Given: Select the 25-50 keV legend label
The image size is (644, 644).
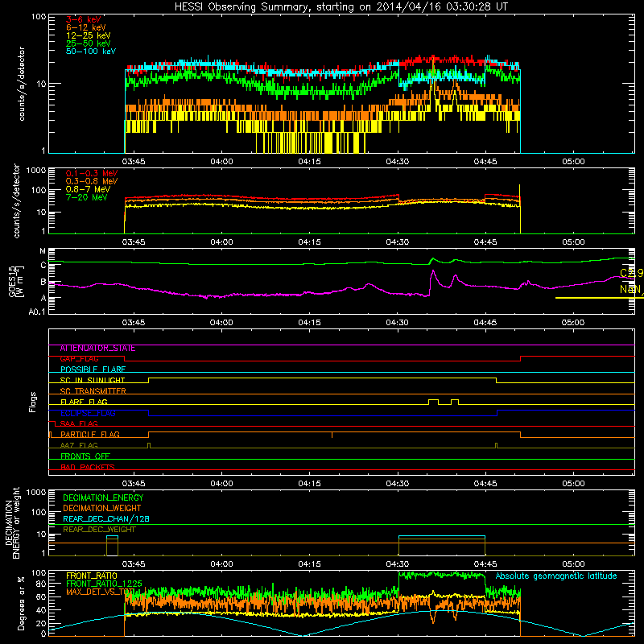Looking at the screenshot, I should (x=89, y=43).
